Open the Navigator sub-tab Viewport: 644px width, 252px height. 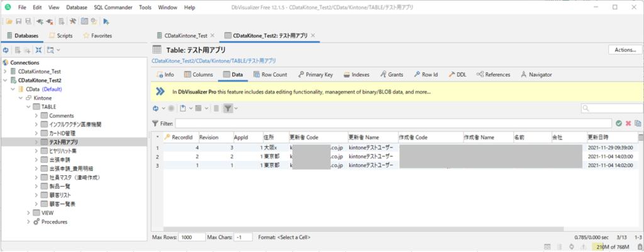tap(536, 75)
